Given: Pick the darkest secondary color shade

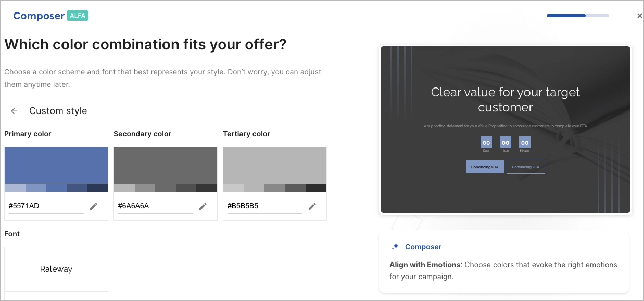Looking at the screenshot, I should 207,188.
